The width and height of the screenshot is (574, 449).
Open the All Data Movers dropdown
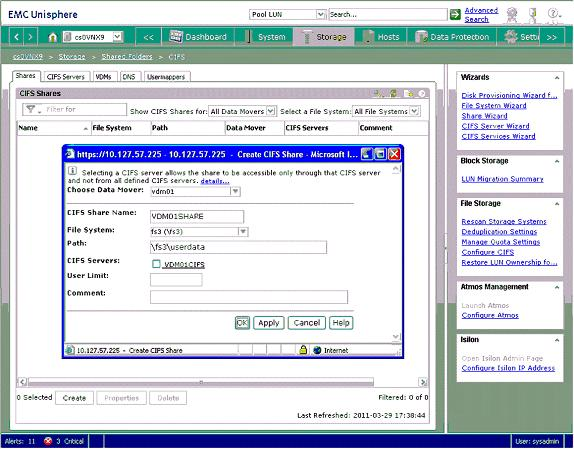271,111
